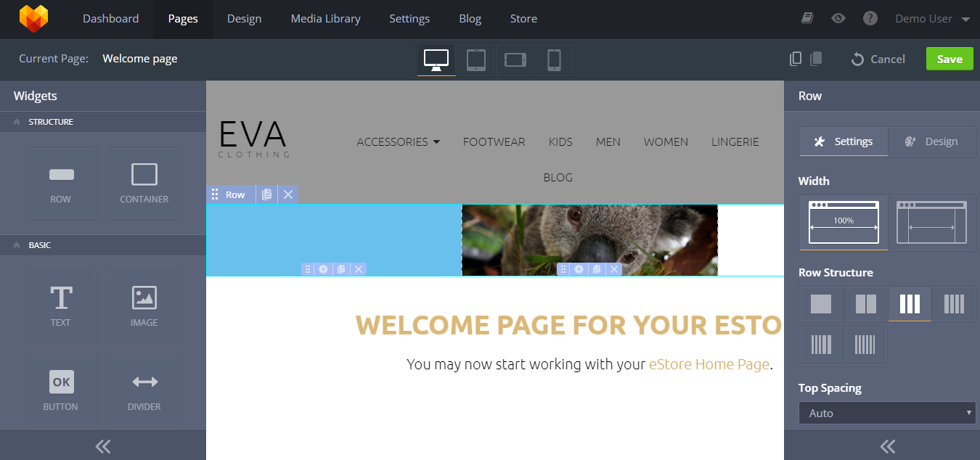Delete the selected Row with X icon
Image resolution: width=980 pixels, height=460 pixels.
pyautogui.click(x=288, y=194)
